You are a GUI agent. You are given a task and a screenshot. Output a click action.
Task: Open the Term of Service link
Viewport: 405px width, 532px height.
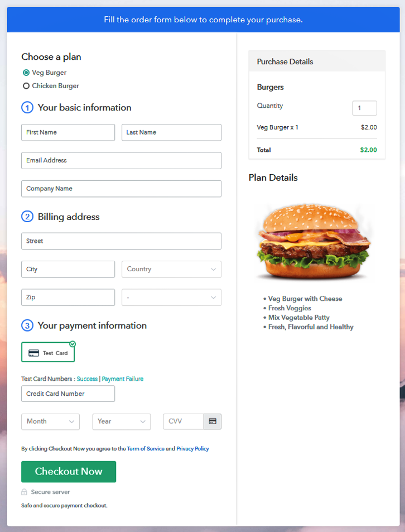click(x=146, y=448)
